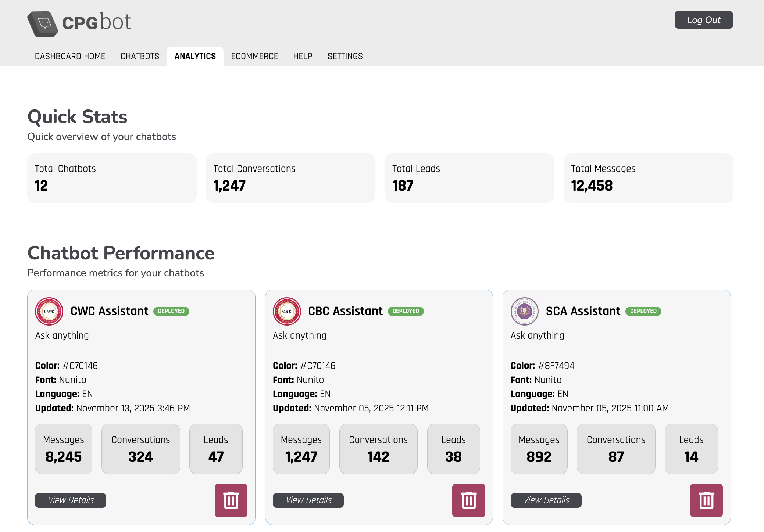The height and width of the screenshot is (532, 764).
Task: Open the Ecommerce tab
Action: (255, 56)
